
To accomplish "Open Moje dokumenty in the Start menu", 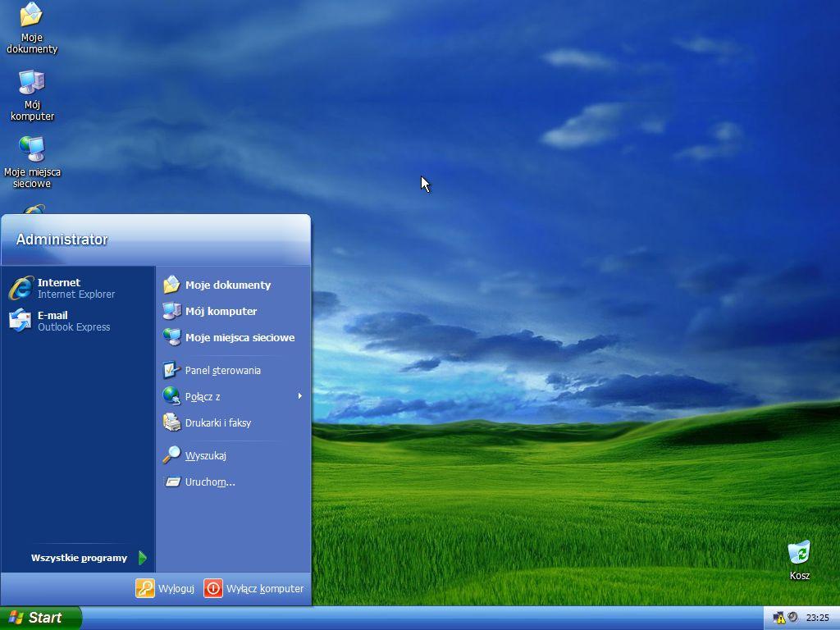I will (233, 285).
